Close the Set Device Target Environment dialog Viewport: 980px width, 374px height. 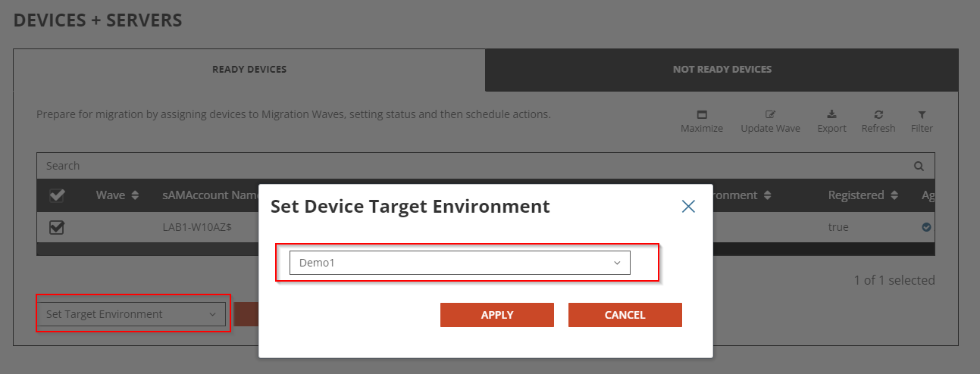(688, 206)
